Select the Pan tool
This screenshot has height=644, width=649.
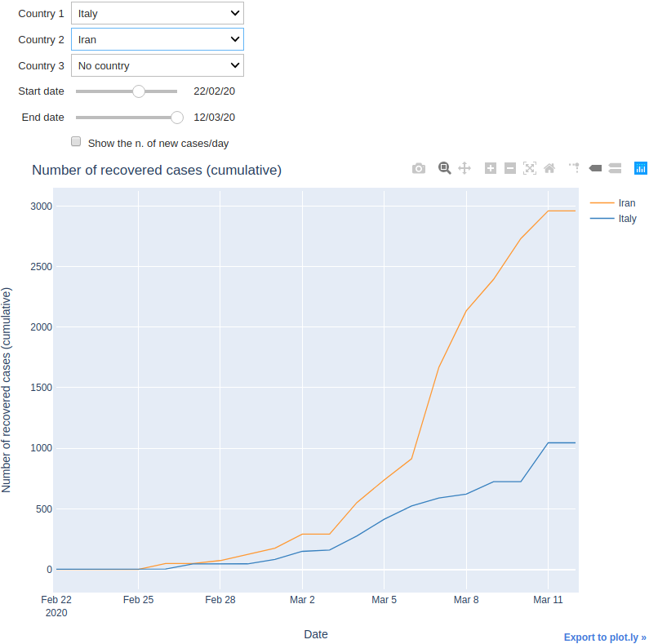(465, 168)
